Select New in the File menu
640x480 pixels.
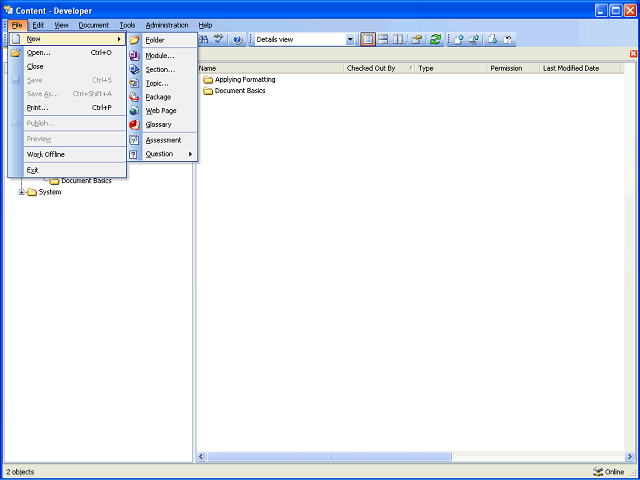[x=67, y=39]
